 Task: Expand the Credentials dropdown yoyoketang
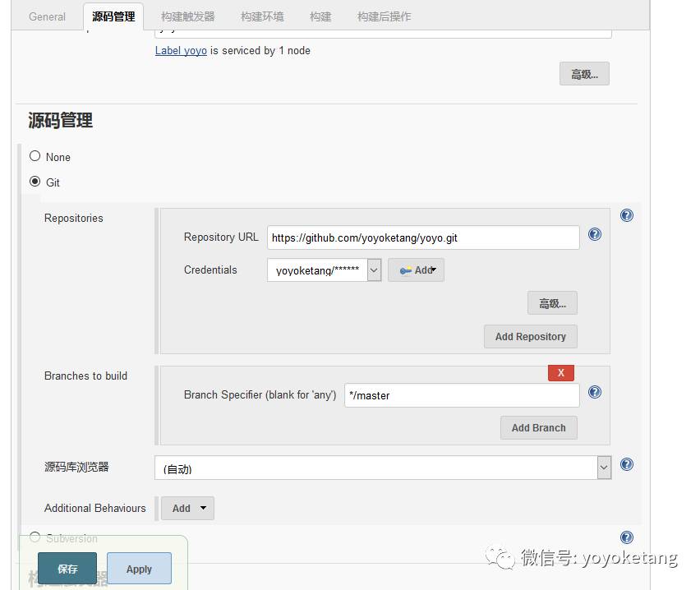(324, 270)
